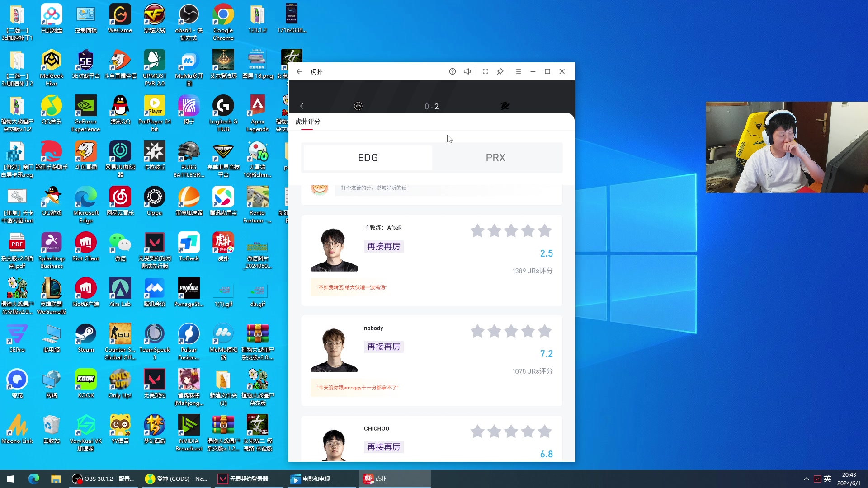Select the 虎扑评分 tab

coord(308,122)
